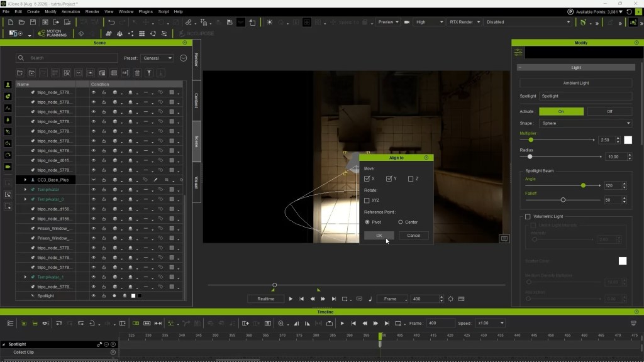Click the Actor category icon in left sidebar
Screen dimensions: 644x362
(8, 85)
